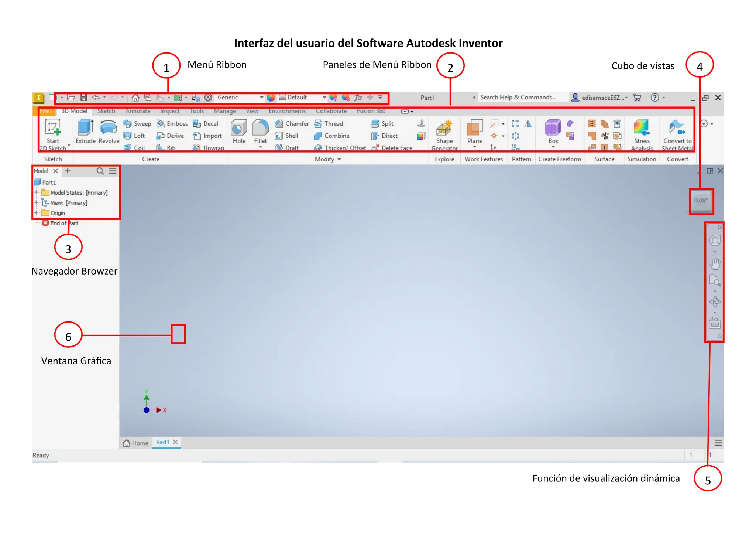Open the Shape Generator tool
Screen dimensions: 756x535
(x=444, y=135)
